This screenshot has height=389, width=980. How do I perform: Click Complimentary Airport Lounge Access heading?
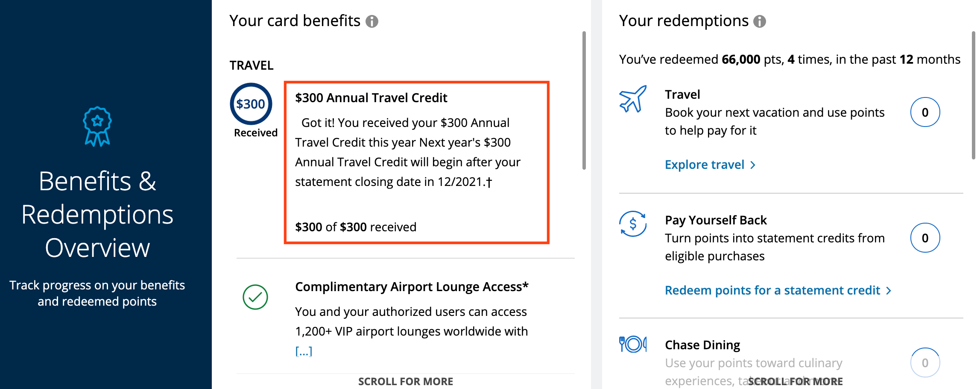click(412, 287)
